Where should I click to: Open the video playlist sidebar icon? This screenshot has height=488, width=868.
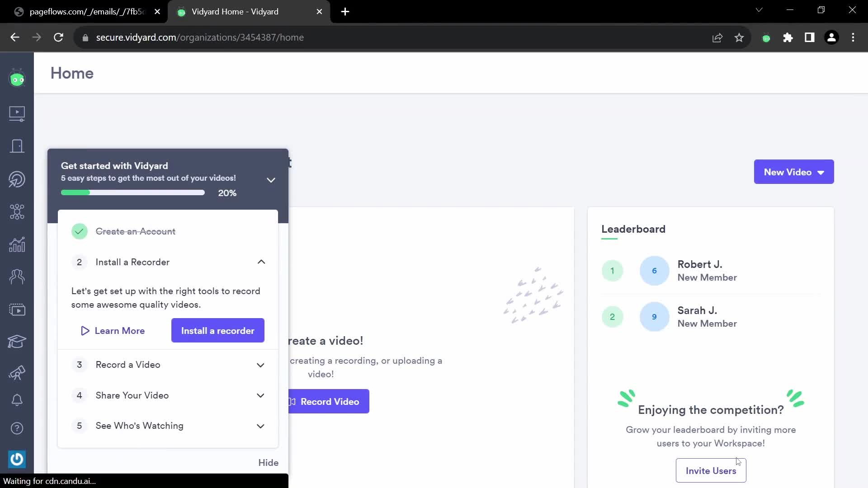(x=17, y=310)
